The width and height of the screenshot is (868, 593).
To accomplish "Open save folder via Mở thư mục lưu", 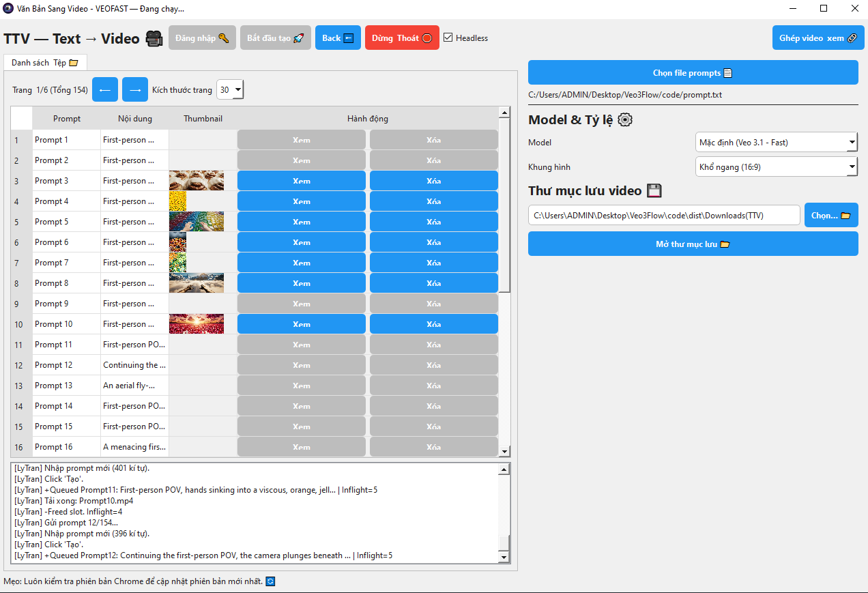I will [x=693, y=244].
